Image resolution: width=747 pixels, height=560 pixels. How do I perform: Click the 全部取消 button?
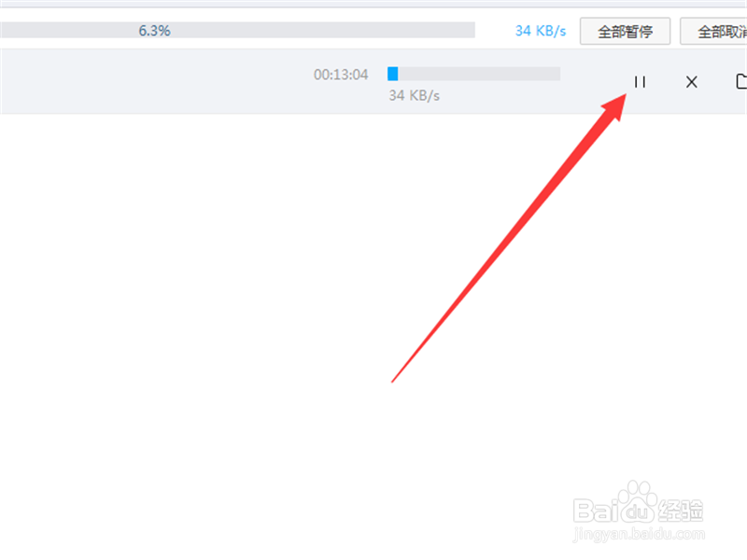[x=713, y=32]
